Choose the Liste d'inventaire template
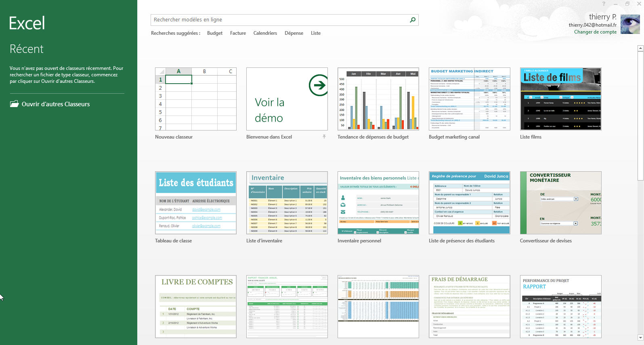This screenshot has width=644, height=345. point(287,203)
